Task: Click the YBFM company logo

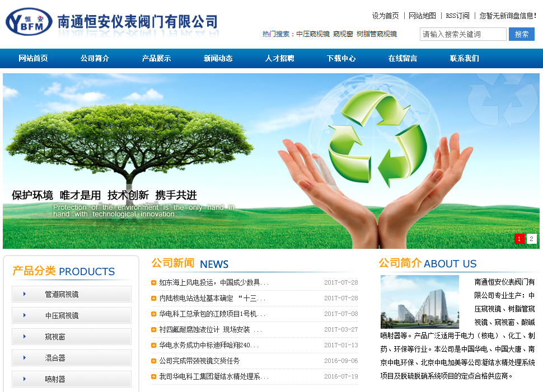Action: coord(29,21)
